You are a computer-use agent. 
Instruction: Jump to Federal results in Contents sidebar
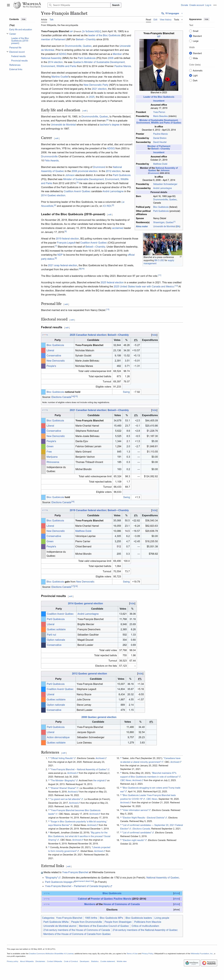(18, 56)
